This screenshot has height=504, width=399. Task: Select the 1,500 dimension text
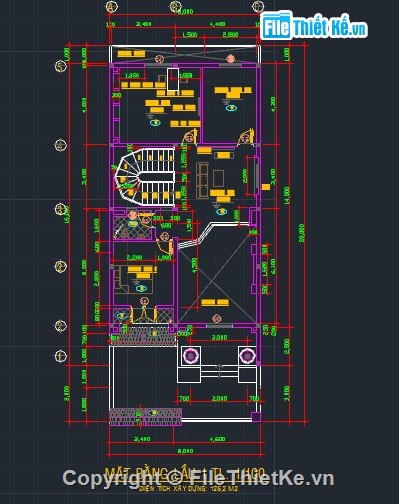click(190, 35)
